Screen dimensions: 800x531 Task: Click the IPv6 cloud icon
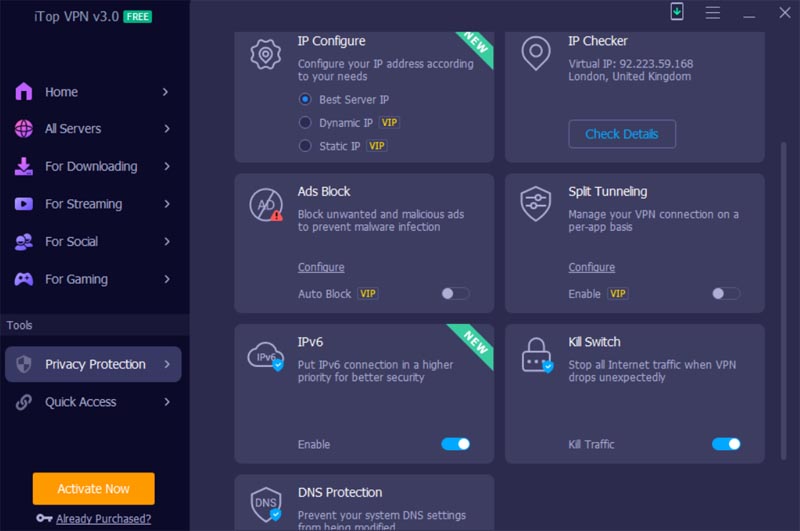(x=265, y=356)
